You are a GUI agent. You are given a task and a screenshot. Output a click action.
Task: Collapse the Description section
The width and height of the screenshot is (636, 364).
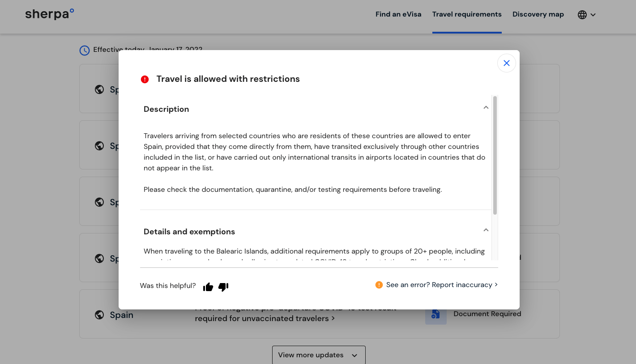click(486, 108)
